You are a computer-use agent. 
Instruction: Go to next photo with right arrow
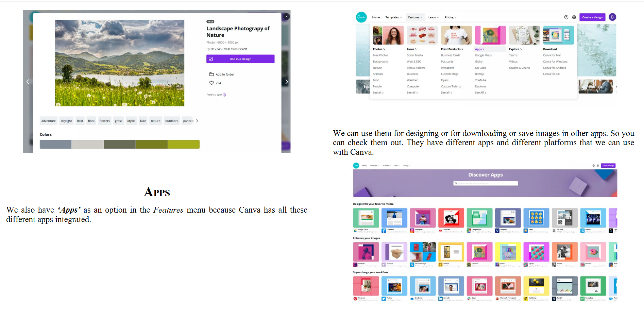point(286,82)
